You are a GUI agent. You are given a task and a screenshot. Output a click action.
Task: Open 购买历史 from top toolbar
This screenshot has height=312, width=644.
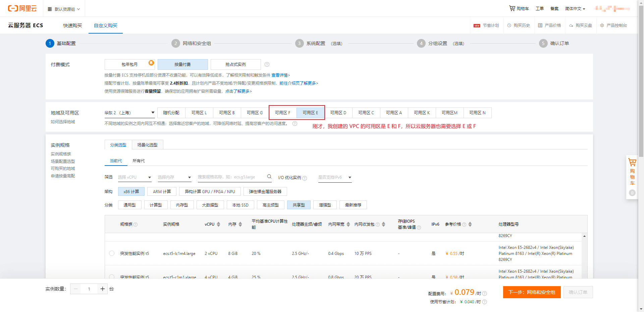pyautogui.click(x=519, y=26)
